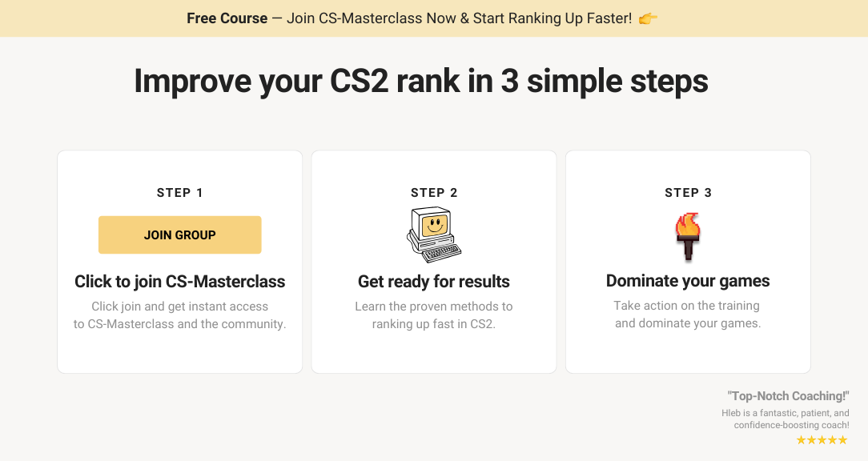Click the 'Top-Notch Coaching!' testimonial title
This screenshot has width=868, height=461.
[788, 396]
